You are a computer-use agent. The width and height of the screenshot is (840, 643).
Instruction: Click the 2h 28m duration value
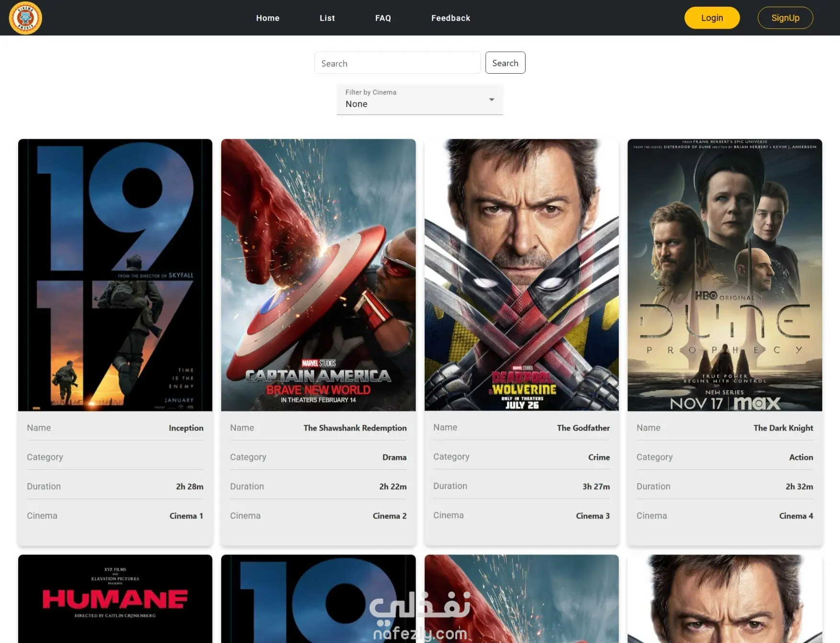click(x=190, y=487)
